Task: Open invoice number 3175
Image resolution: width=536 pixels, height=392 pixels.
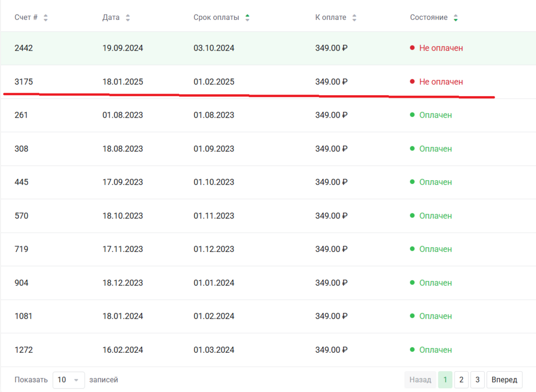Action: point(24,82)
